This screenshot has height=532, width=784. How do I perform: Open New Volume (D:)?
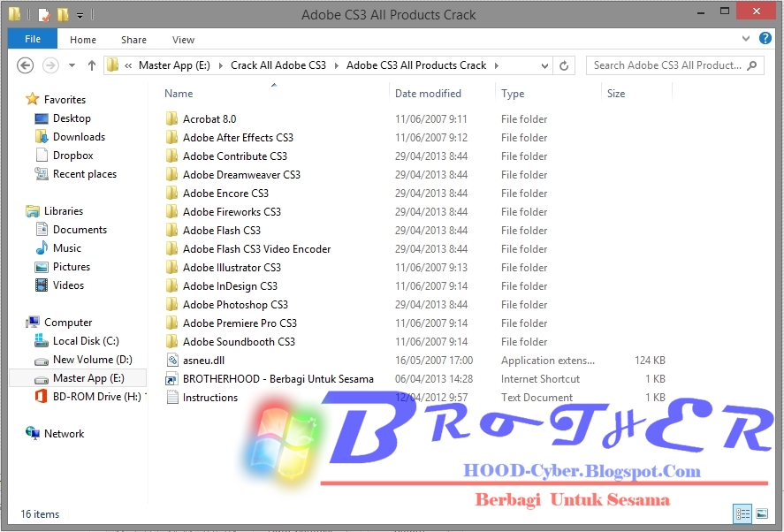tap(93, 360)
